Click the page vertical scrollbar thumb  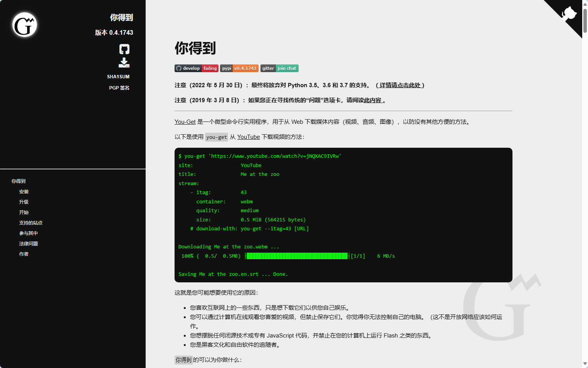(x=585, y=20)
